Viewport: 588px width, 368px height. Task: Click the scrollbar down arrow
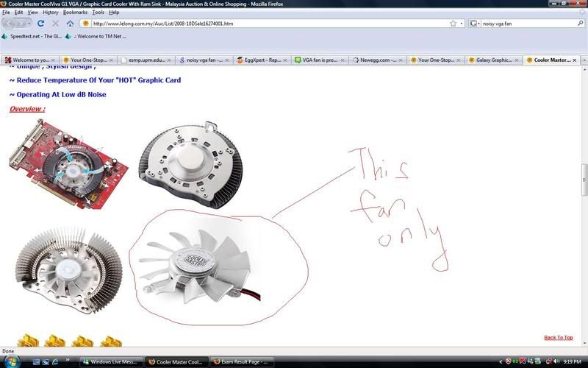pos(584,343)
